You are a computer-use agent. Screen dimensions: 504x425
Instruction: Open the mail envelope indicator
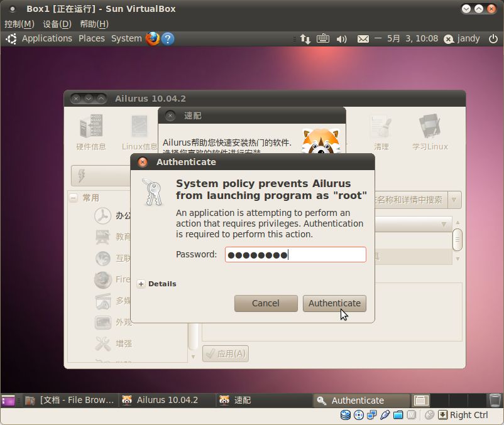point(363,39)
